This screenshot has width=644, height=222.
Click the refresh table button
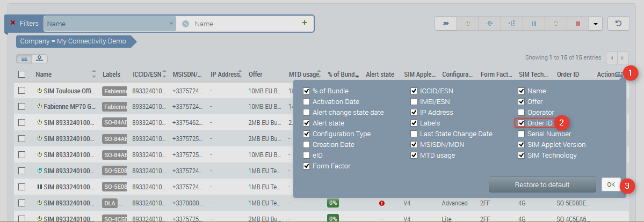[618, 24]
